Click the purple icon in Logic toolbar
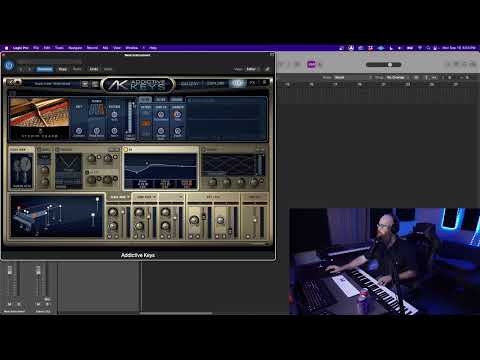Viewport: 480px width, 360px height. (x=311, y=64)
